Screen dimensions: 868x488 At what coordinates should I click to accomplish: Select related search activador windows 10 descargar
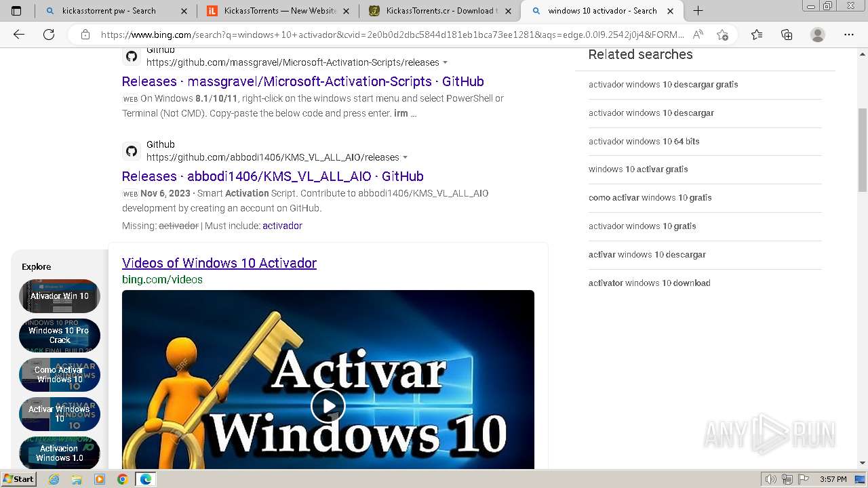click(x=651, y=113)
